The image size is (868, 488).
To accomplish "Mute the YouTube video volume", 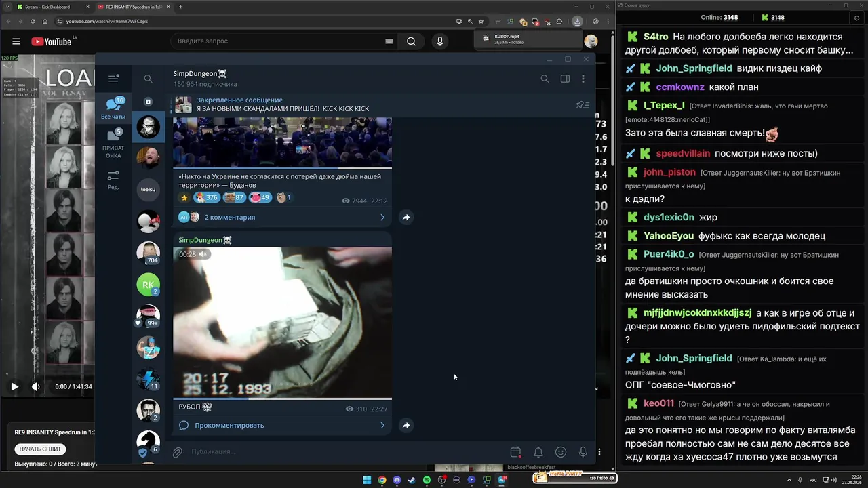I will (36, 386).
